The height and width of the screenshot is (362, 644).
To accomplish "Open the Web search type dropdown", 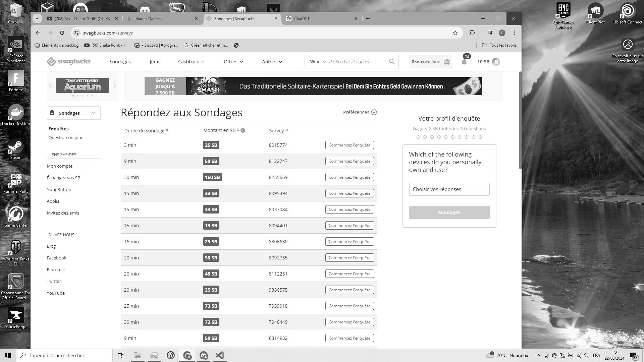I will pyautogui.click(x=318, y=62).
